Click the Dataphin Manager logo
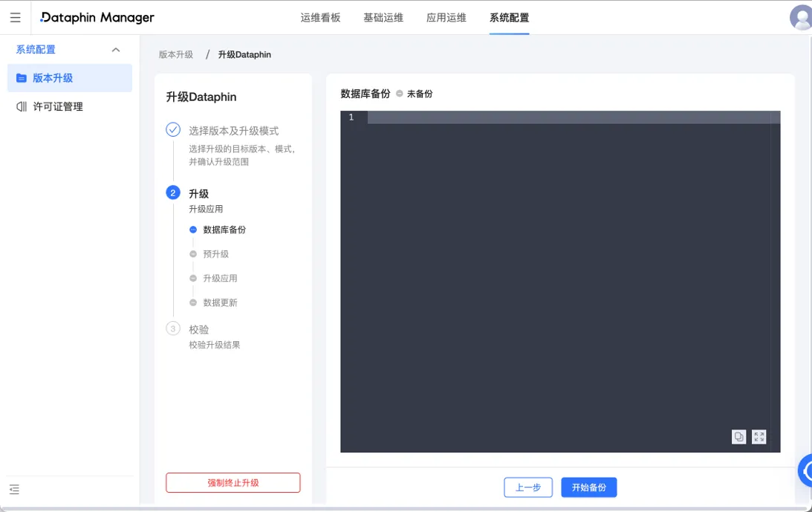Viewport: 812px width, 512px height. (x=97, y=18)
